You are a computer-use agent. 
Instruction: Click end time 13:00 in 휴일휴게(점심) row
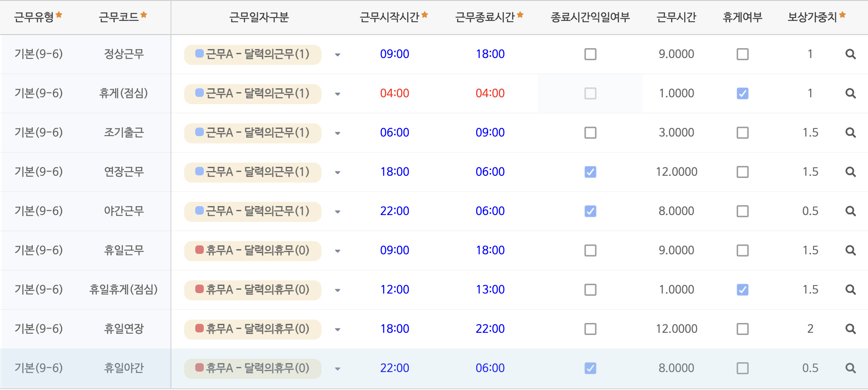coord(490,290)
